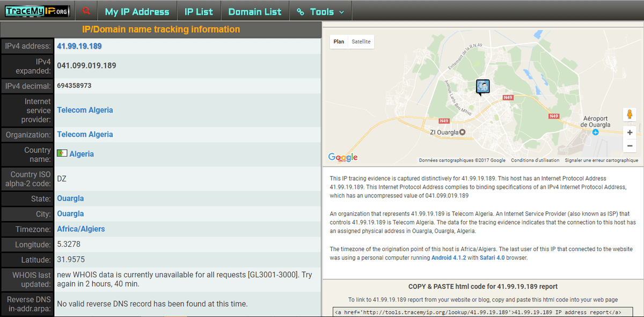Switch the map to Satellite view
644x317 pixels.
[361, 41]
